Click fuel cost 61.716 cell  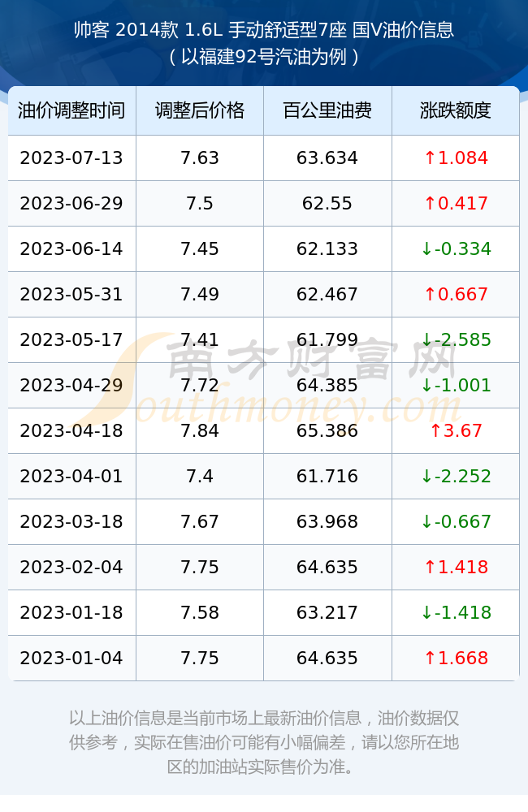327,477
